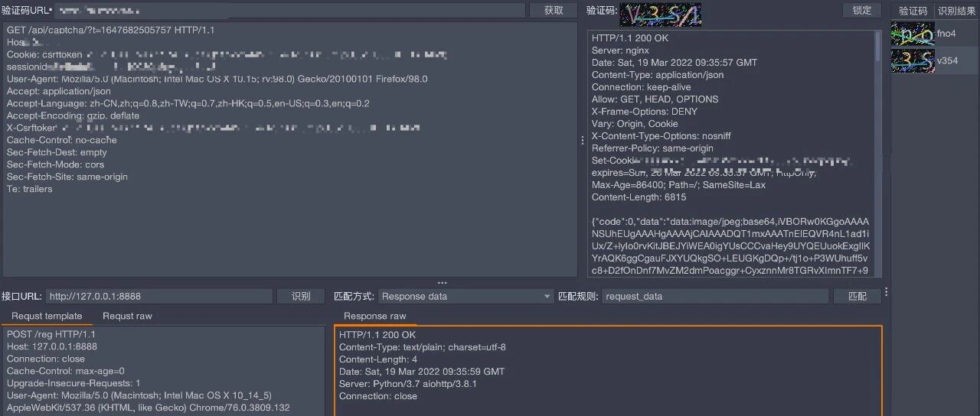Click the X-Frame-Options: DENY line
Screen dimensions: 980x416
coord(645,112)
